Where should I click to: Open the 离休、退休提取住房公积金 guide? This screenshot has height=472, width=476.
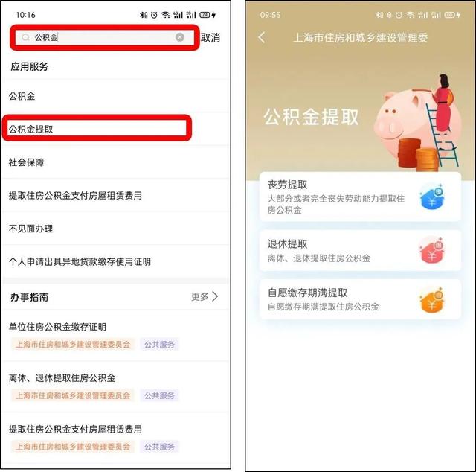115,386
